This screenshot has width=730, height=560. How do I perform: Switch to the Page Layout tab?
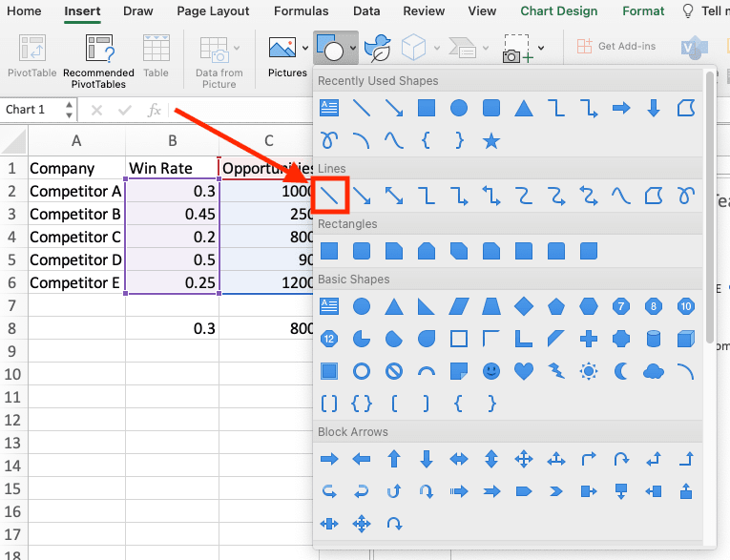(x=213, y=11)
